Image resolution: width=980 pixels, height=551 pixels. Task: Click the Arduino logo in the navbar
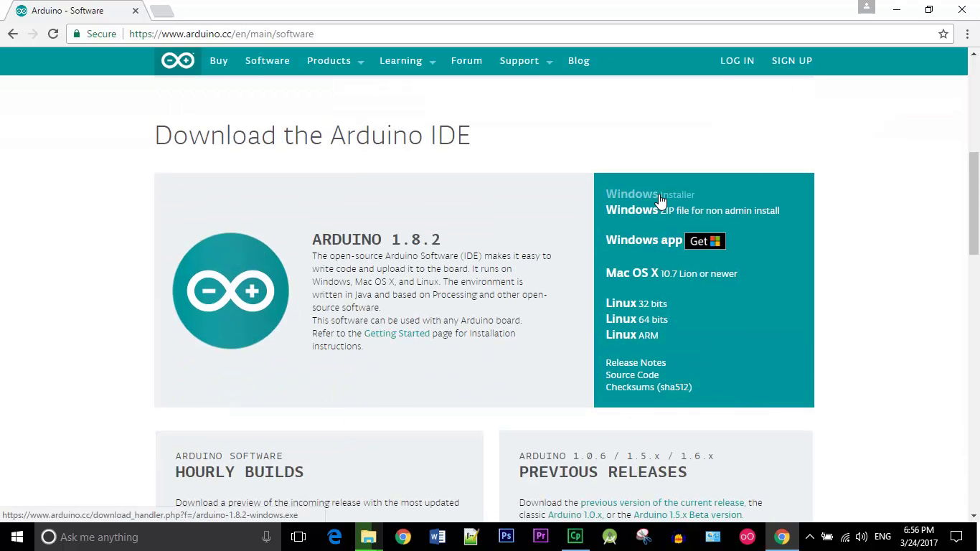click(x=177, y=61)
